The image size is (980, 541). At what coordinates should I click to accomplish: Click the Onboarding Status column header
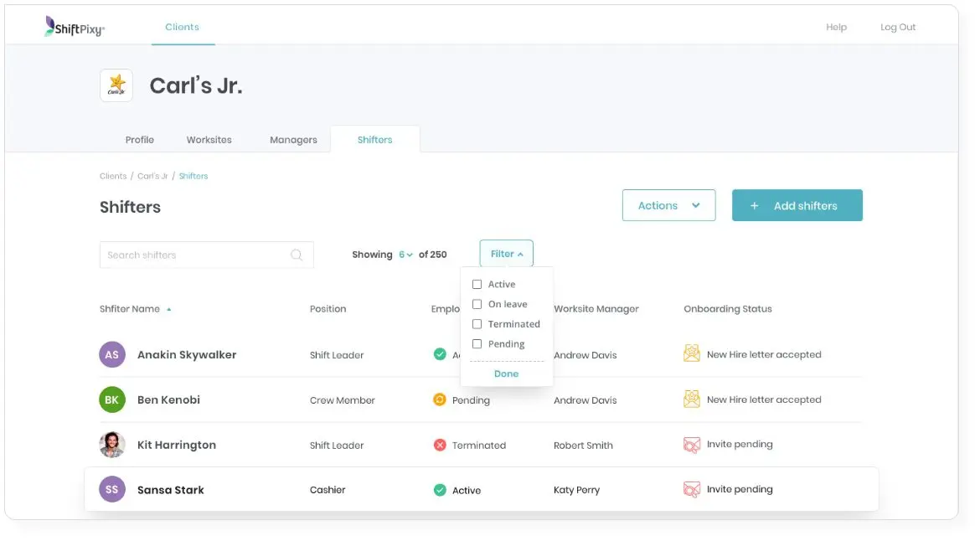tap(728, 309)
